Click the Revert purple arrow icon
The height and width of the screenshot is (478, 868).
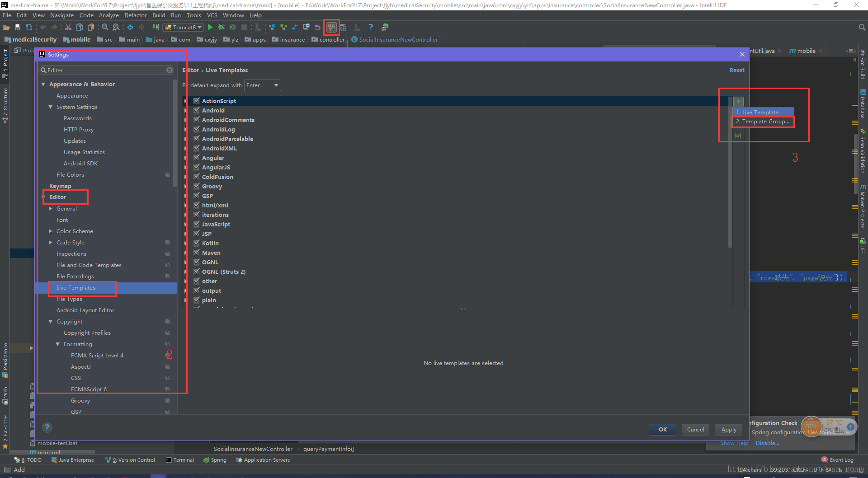317,28
